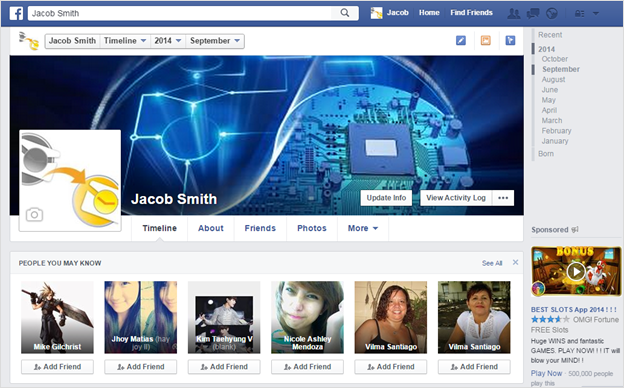Open the Timeline dropdown in header bar
The height and width of the screenshot is (388, 624).
click(x=125, y=41)
